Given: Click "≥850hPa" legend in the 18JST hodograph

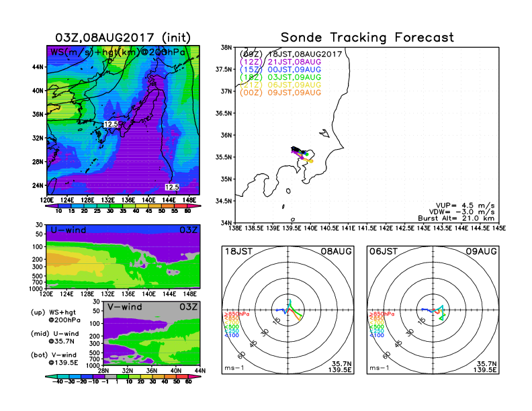Looking at the screenshot, I should pos(237,314).
